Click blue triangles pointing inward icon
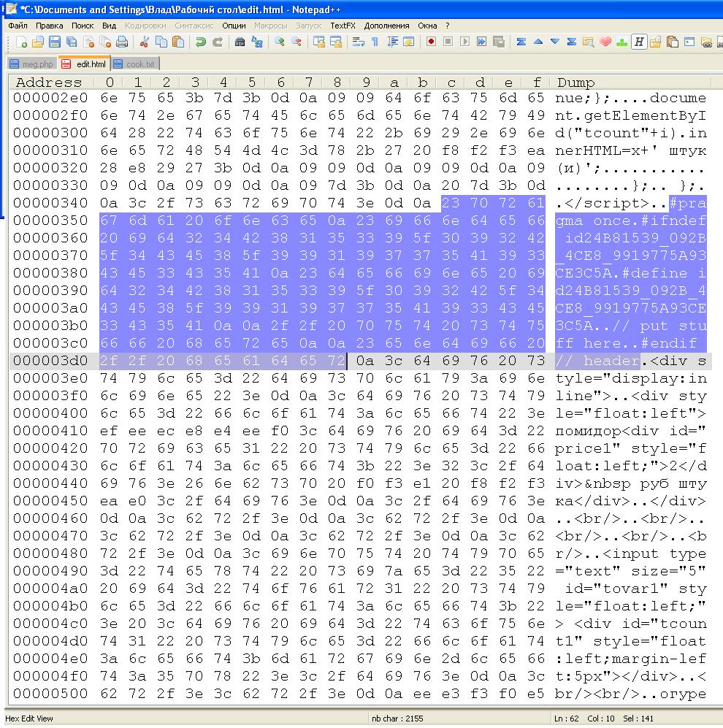The image size is (723, 728). click(521, 42)
